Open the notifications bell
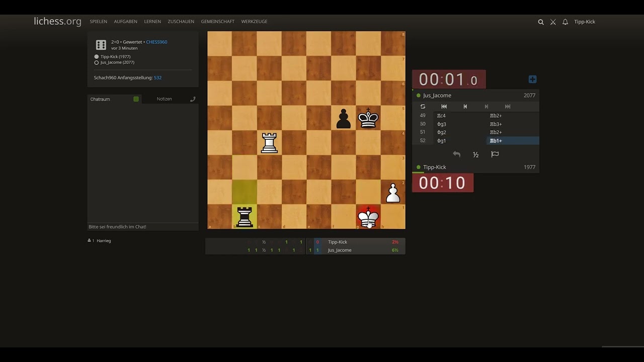This screenshot has height=362, width=644. [x=565, y=22]
